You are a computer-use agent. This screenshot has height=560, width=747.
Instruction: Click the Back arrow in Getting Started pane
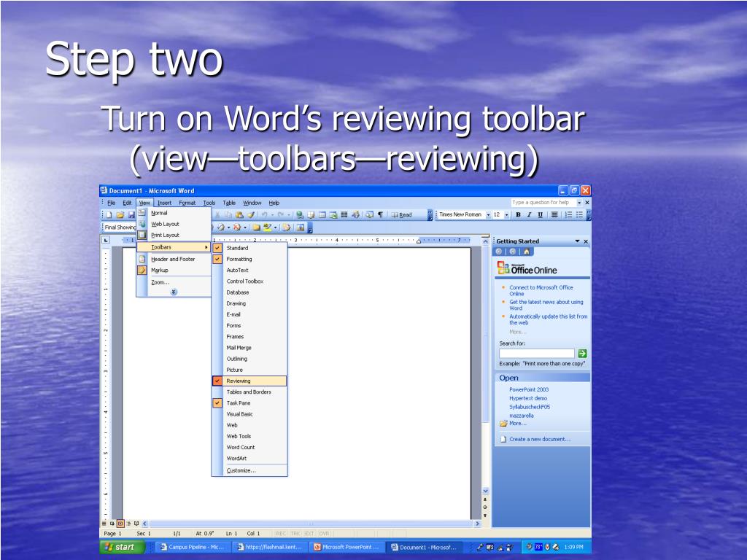[499, 252]
